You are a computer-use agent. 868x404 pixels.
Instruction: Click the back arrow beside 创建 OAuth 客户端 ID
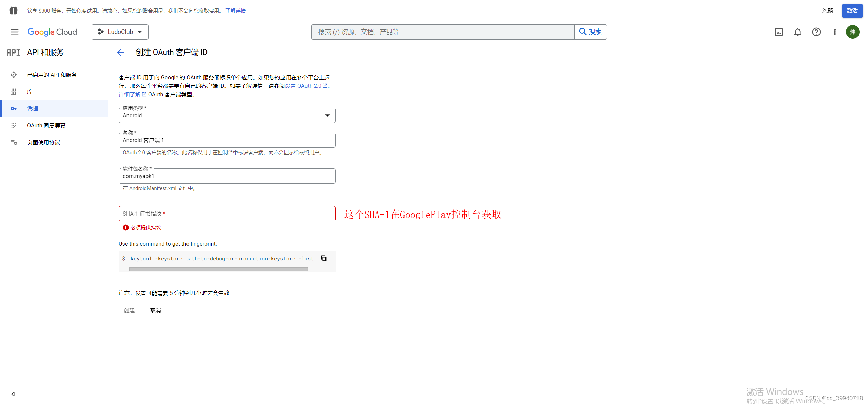tap(120, 53)
